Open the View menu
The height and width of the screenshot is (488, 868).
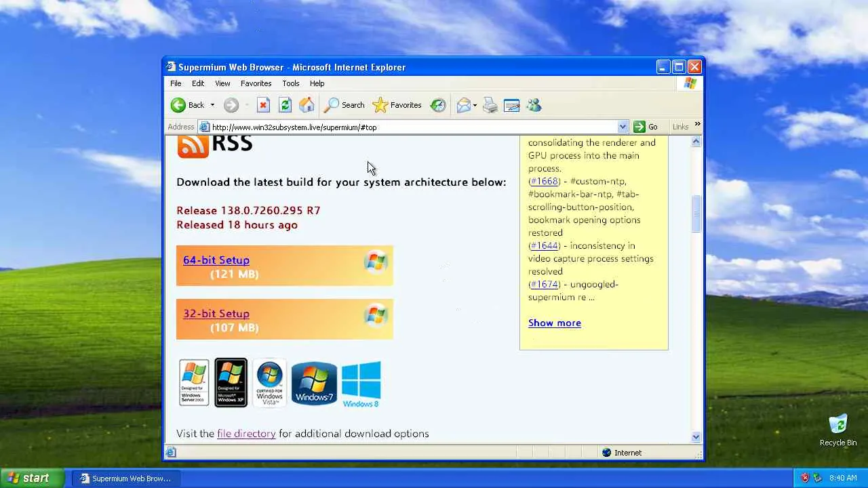[222, 83]
